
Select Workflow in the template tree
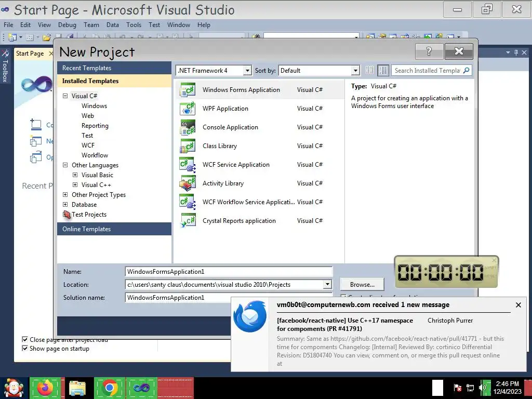pos(95,155)
